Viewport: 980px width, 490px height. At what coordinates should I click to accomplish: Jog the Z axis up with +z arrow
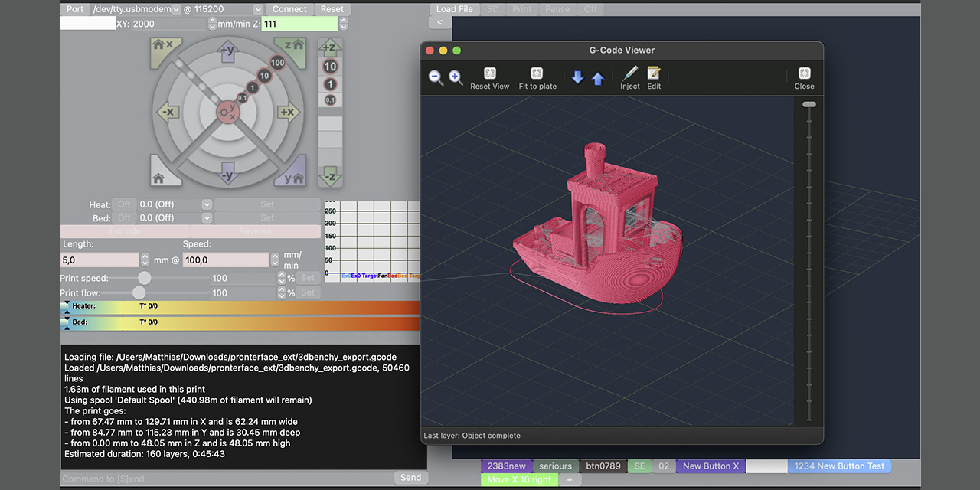click(330, 48)
